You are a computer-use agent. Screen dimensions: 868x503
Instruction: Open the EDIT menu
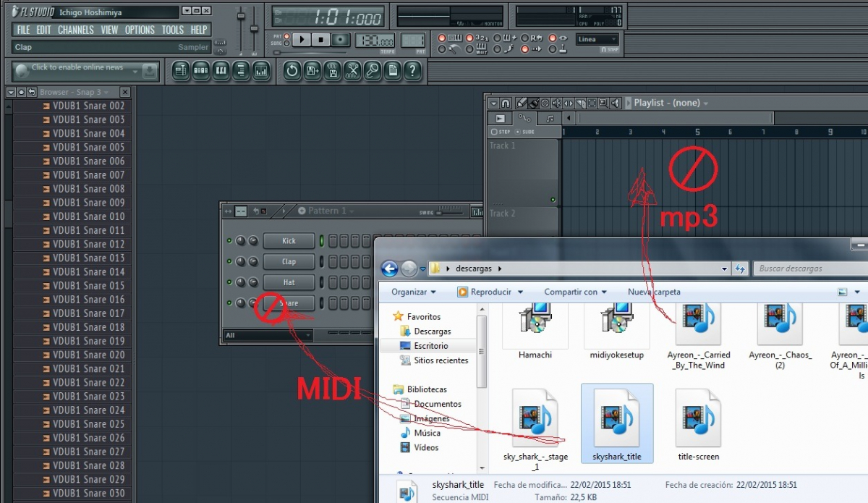click(44, 30)
